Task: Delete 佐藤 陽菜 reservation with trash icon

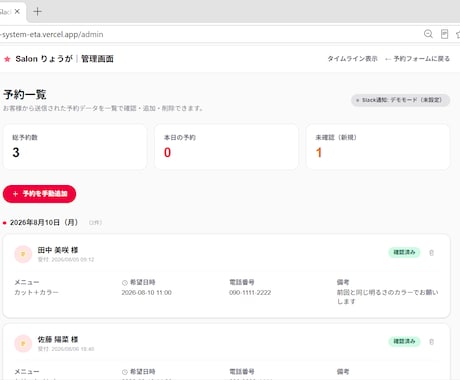Action: pyautogui.click(x=431, y=342)
